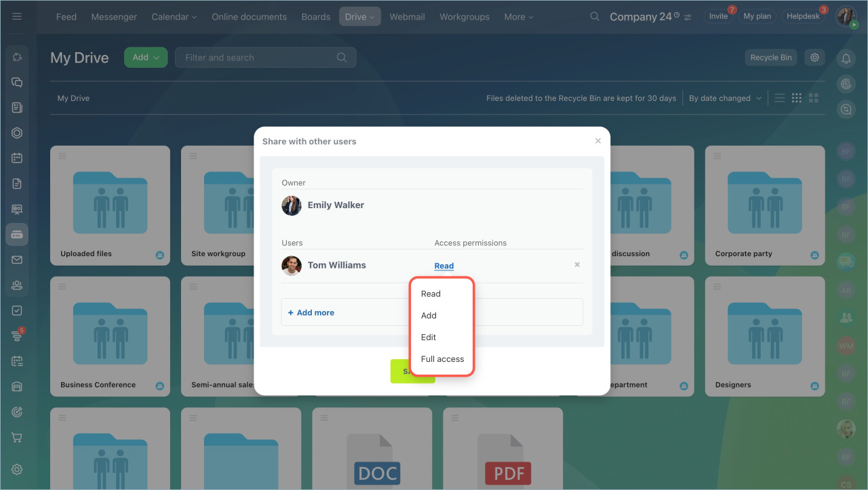Screen dimensions: 868x490
Task: Switch to small grid view icon
Action: pos(797,98)
